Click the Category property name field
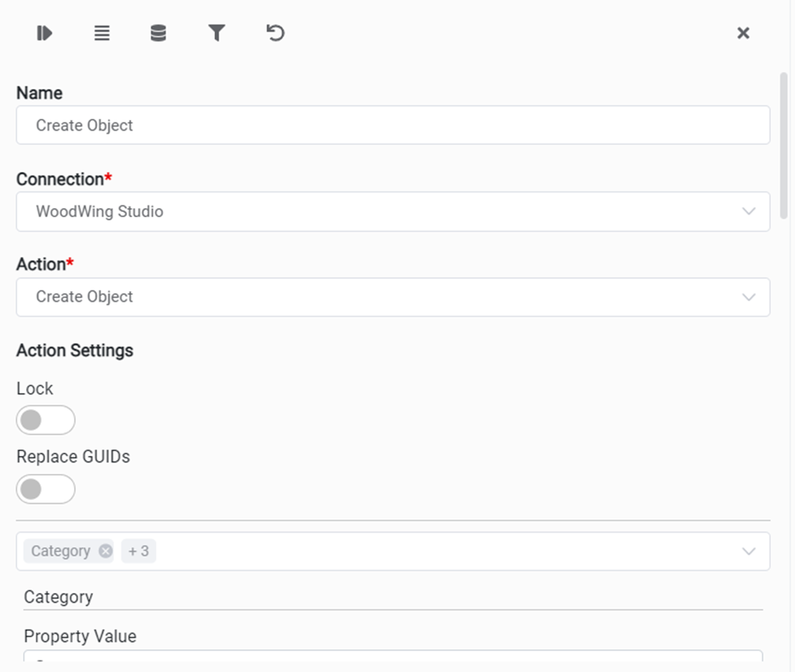This screenshot has width=795, height=672. (393, 597)
